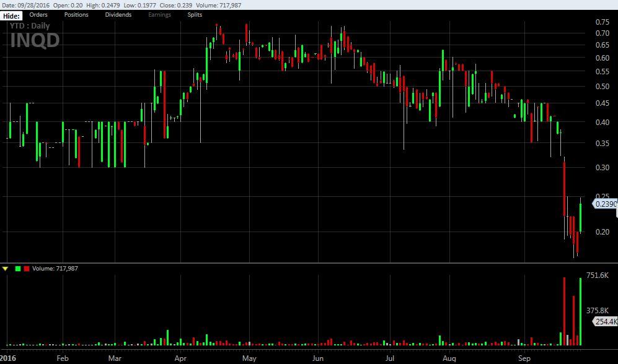
Task: Click the 0.75 price axis label
Action: point(602,22)
